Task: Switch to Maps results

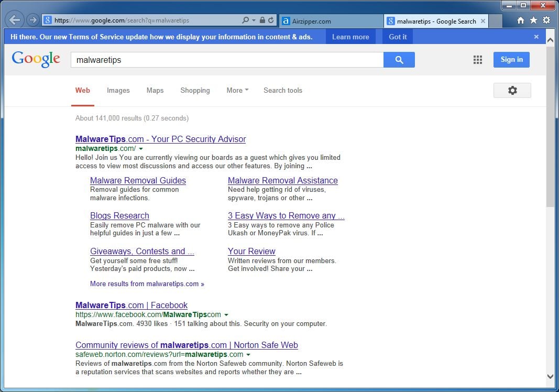Action: [x=155, y=91]
